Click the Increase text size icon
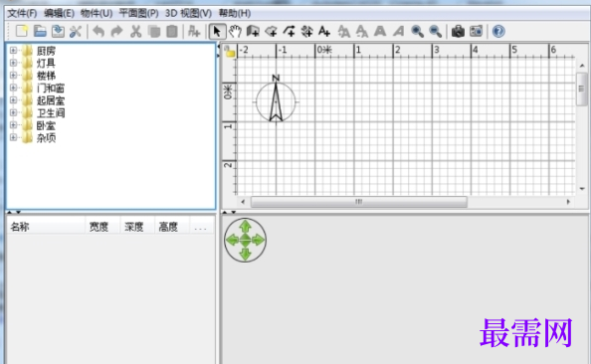This screenshot has width=591, height=364. tap(343, 31)
